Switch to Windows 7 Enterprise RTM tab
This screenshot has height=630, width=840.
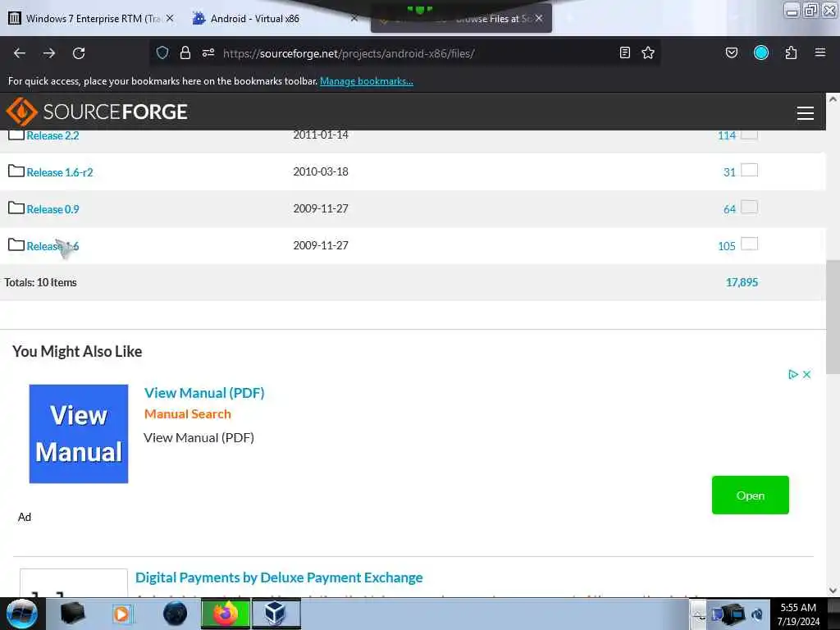click(92, 19)
